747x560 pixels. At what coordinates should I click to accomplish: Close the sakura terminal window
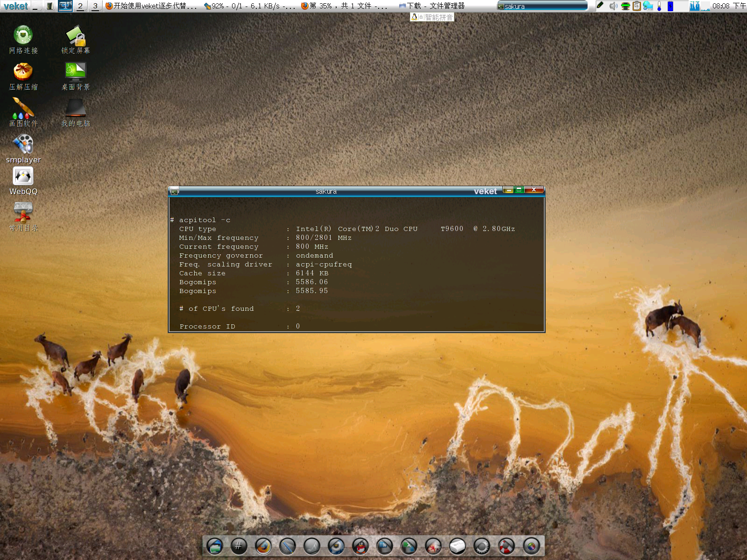[x=534, y=190]
